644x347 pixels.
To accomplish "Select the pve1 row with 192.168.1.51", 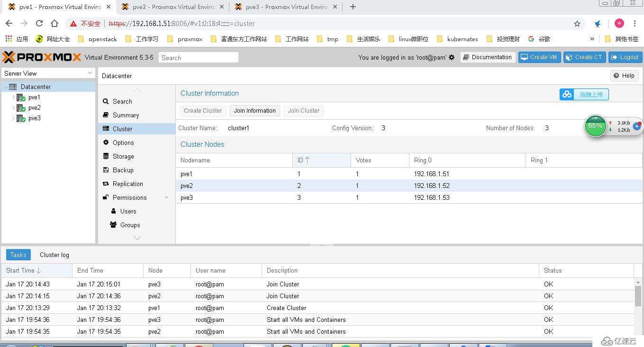I will [409, 174].
